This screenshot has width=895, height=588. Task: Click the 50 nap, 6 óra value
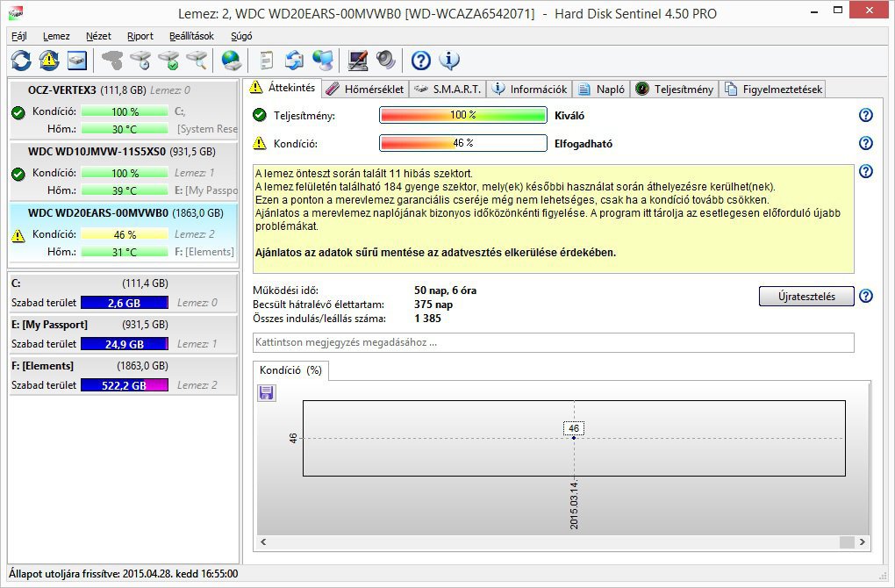(445, 290)
